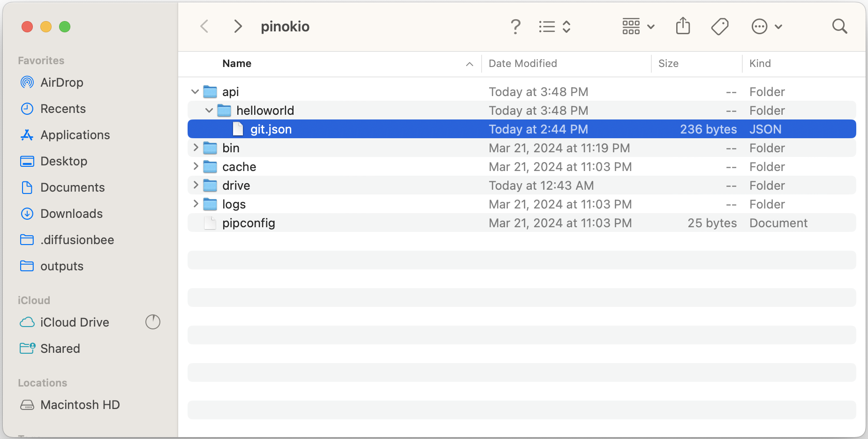
Task: Toggle sort order on the Name column
Action: 236,63
